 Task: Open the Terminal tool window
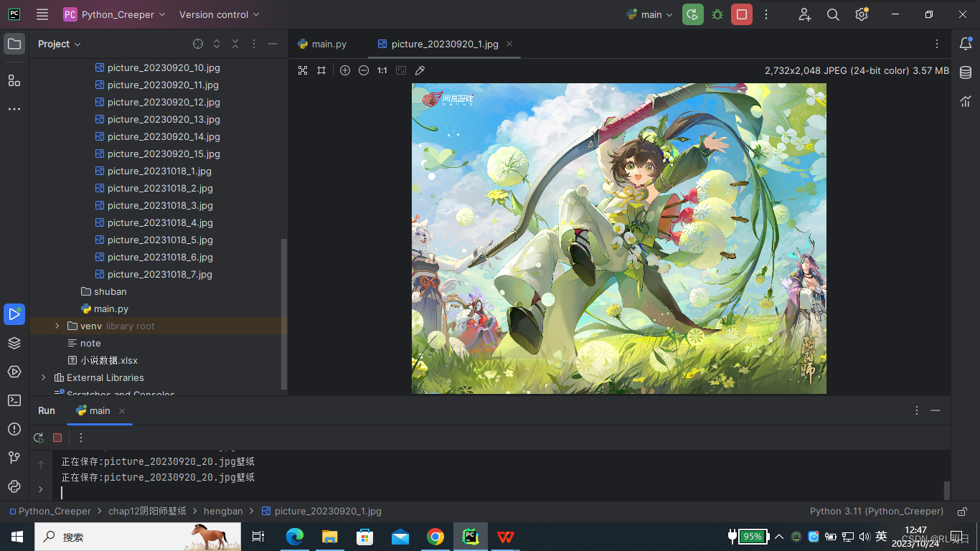[x=14, y=400]
